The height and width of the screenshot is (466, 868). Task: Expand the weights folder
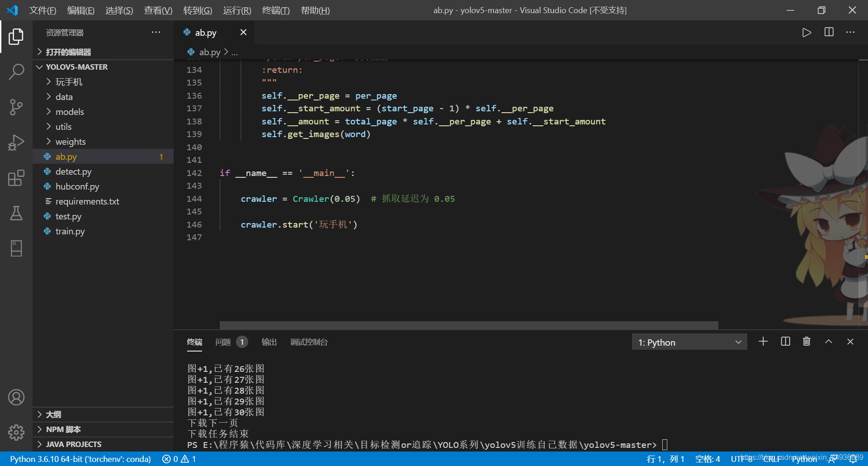tap(103, 142)
